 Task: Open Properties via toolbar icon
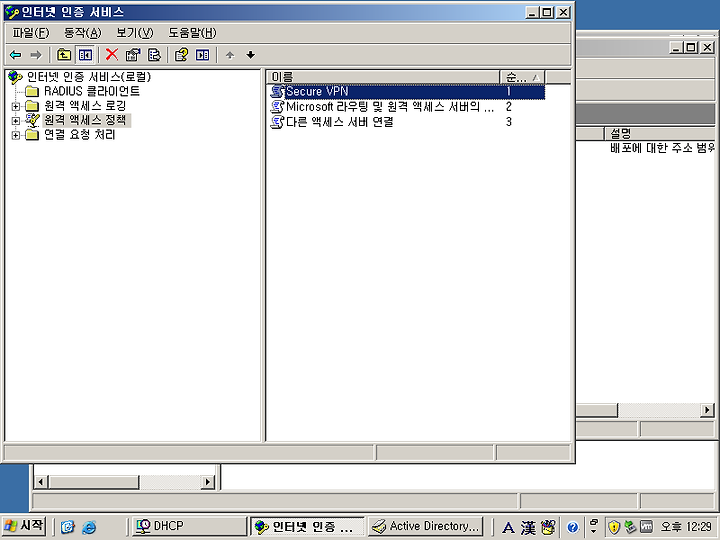click(x=133, y=55)
